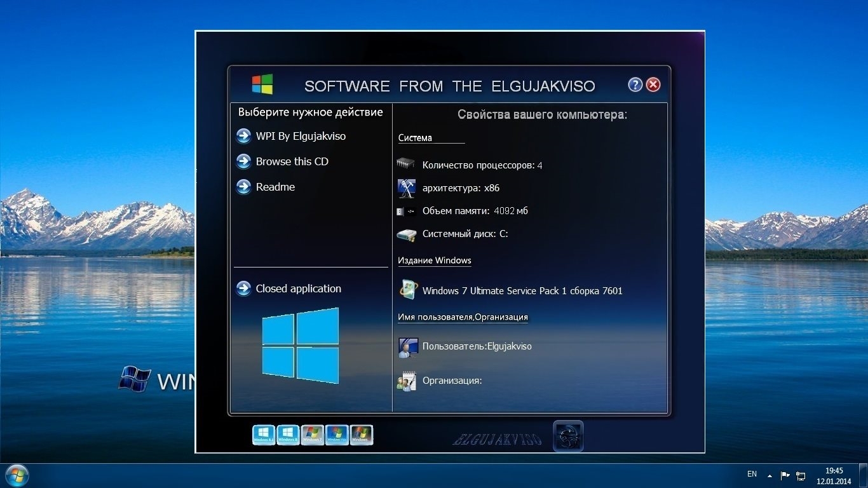Click the 'Система' section heading

[x=416, y=138]
